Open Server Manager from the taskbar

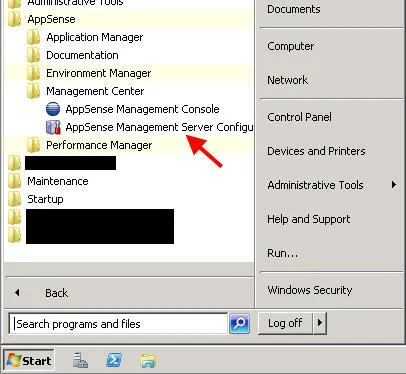pyautogui.click(x=80, y=360)
